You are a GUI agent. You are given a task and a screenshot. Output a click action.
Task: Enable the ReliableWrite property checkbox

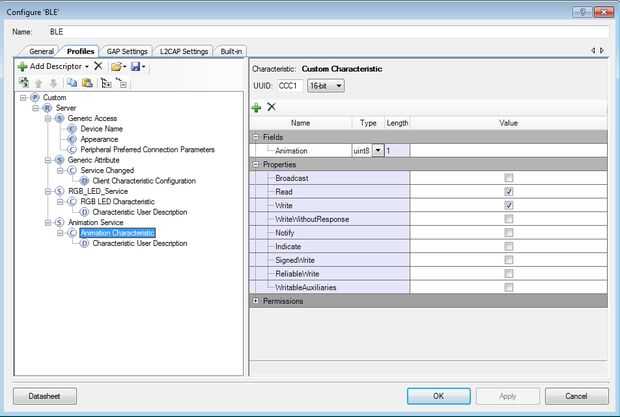(508, 274)
